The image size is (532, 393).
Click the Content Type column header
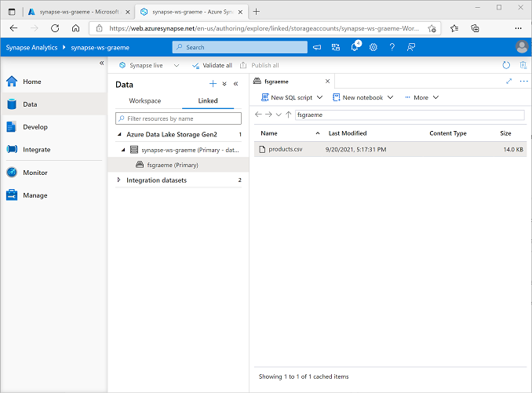(448, 133)
